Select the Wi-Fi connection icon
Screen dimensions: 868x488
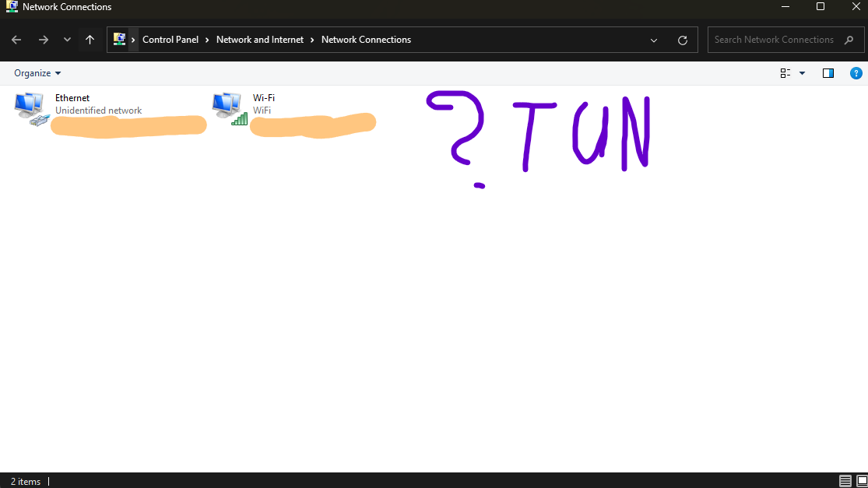228,107
